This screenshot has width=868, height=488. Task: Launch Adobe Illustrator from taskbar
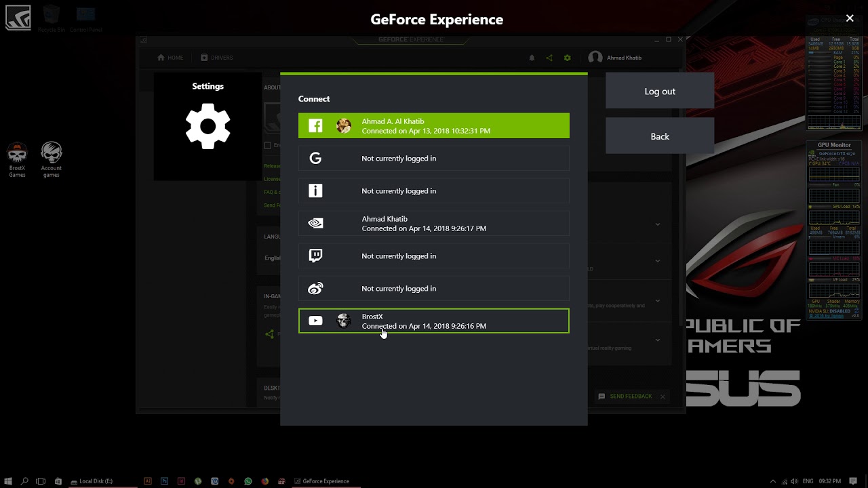148,481
